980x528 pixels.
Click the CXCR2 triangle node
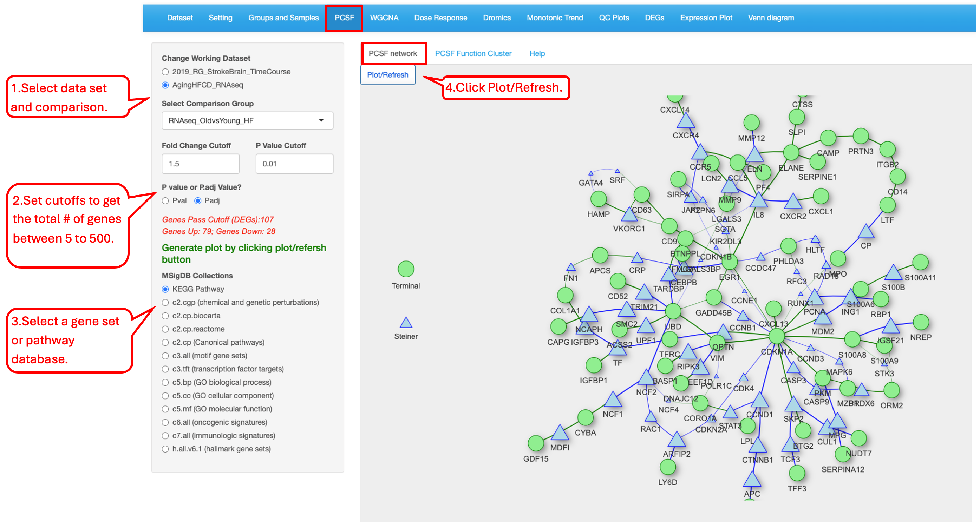(793, 202)
